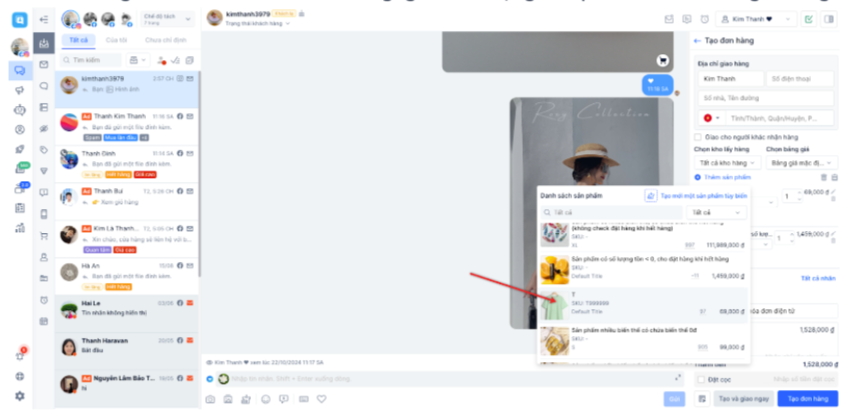Click the Số điện thoại input field

[x=800, y=78]
